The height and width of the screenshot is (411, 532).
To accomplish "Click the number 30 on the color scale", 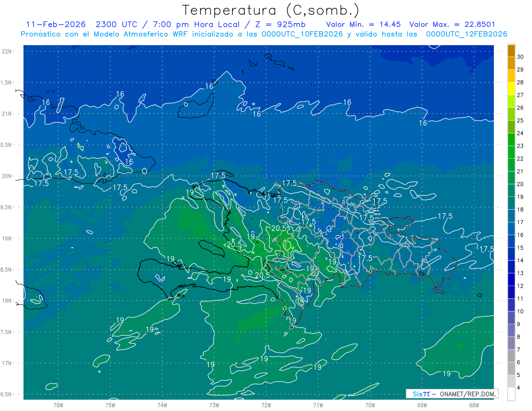I will point(520,57).
